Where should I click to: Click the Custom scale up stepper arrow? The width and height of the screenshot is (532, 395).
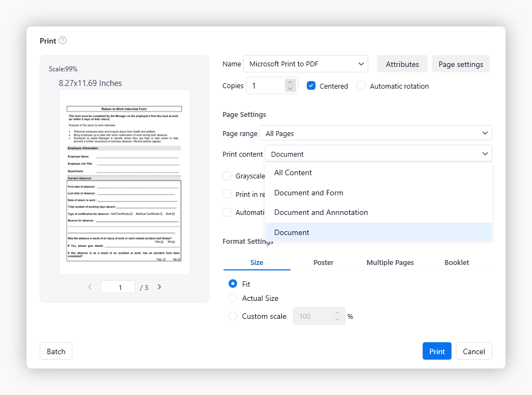(x=338, y=313)
